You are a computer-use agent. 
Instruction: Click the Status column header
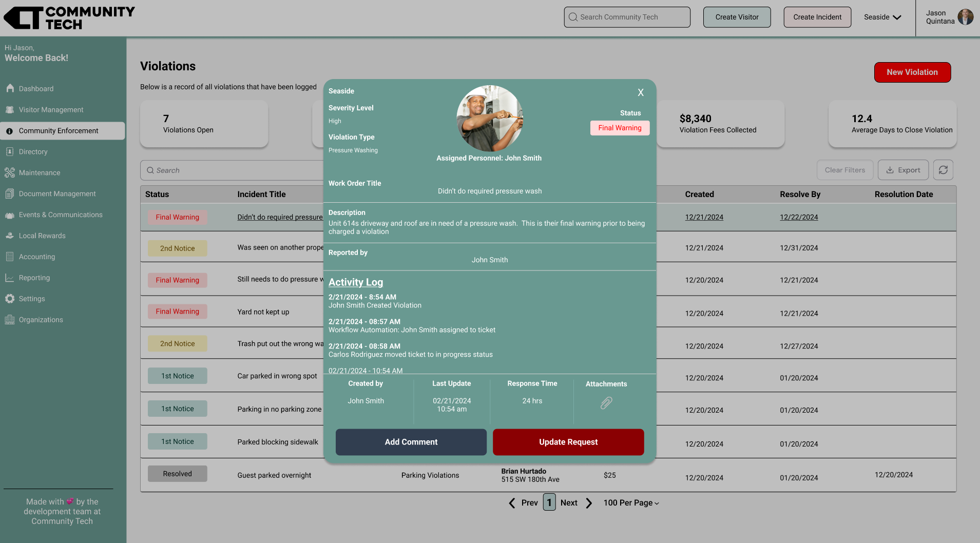tap(157, 195)
